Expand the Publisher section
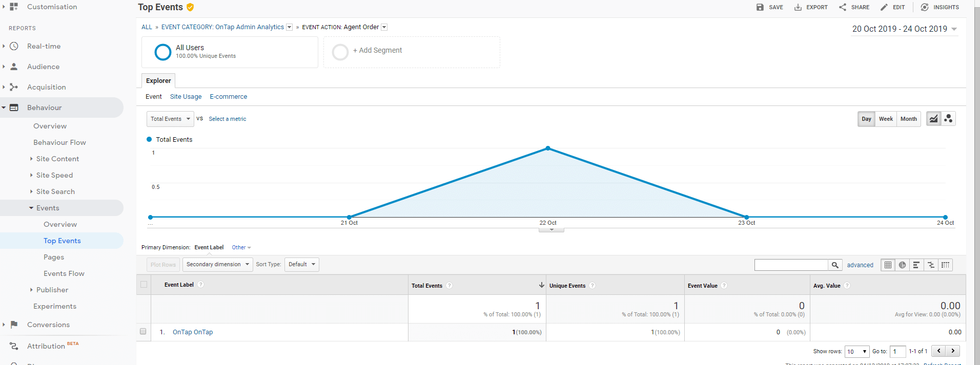Screen dimensions: 980x365 pyautogui.click(x=31, y=290)
